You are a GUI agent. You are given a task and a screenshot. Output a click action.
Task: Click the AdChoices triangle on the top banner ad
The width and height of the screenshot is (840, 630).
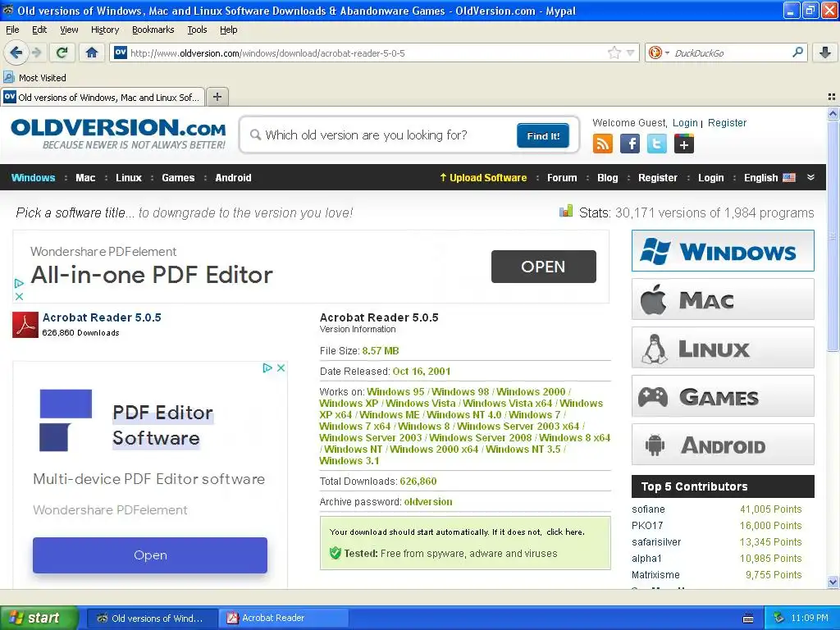[20, 283]
